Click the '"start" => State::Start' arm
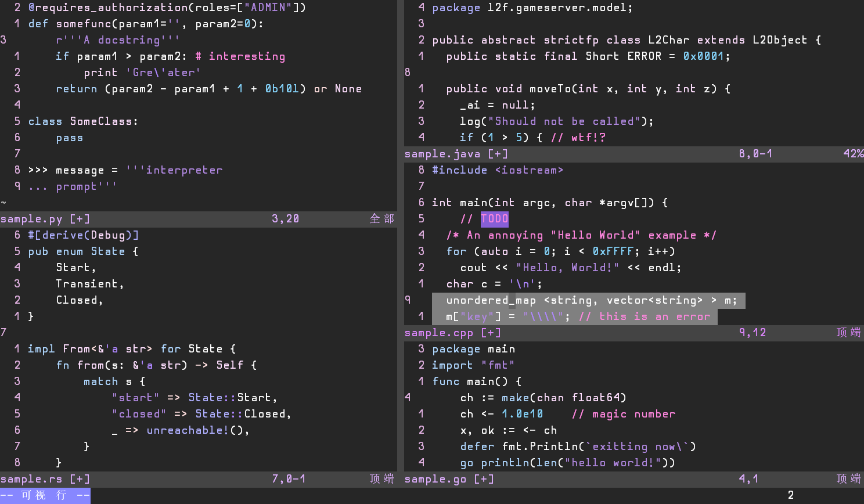Screen dimensions: 864x504 point(195,398)
